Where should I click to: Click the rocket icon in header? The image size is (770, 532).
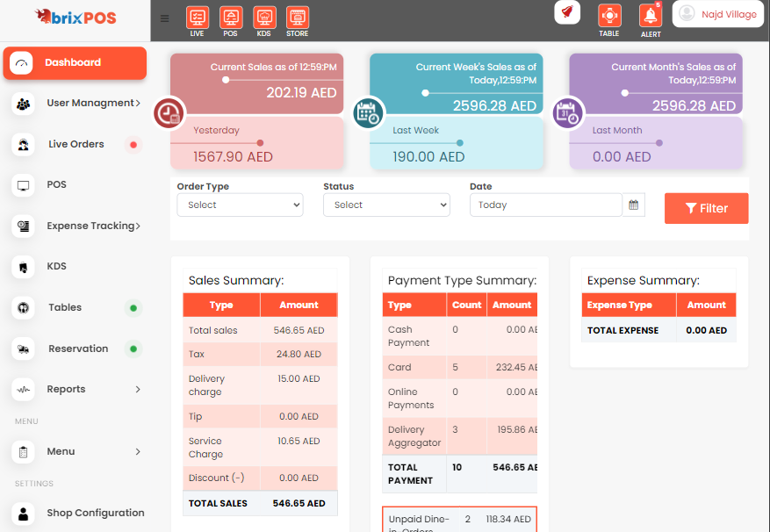pos(567,12)
